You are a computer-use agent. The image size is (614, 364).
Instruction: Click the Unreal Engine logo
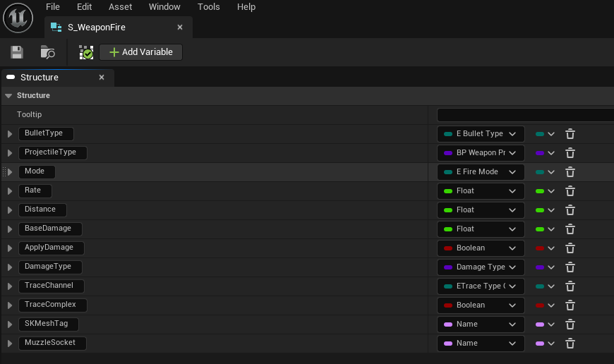[x=18, y=18]
